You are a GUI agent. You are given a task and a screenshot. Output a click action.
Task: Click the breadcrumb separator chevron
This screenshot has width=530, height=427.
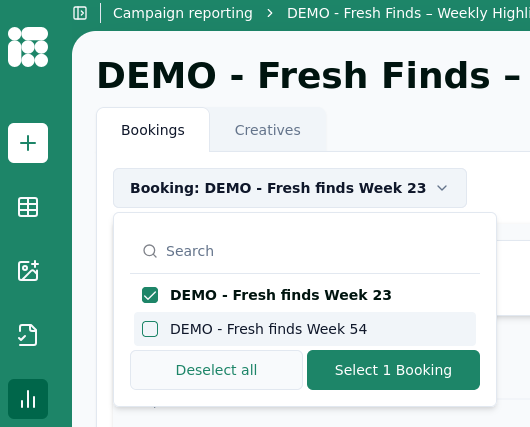click(270, 14)
